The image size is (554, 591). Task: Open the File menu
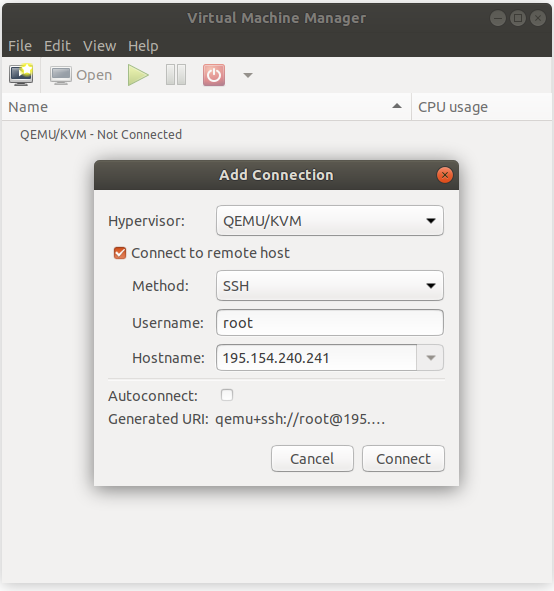click(x=20, y=46)
